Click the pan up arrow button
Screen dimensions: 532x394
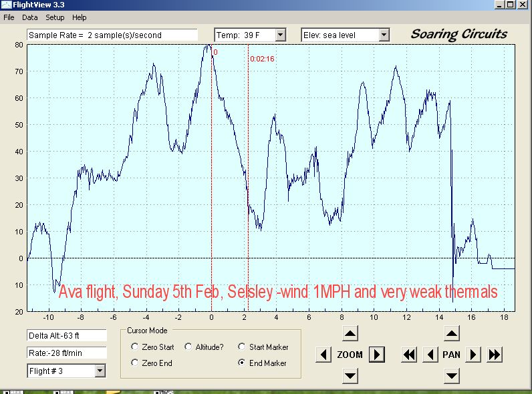pos(452,334)
